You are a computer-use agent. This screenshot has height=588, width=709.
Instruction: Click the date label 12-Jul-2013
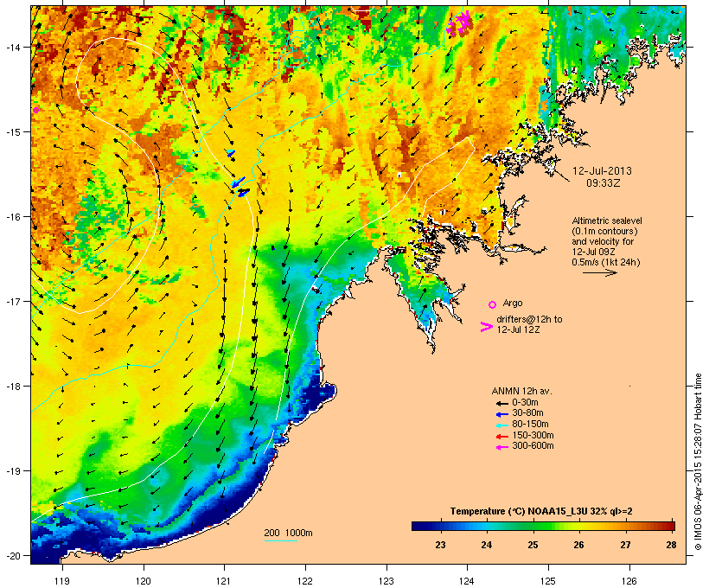(x=602, y=171)
